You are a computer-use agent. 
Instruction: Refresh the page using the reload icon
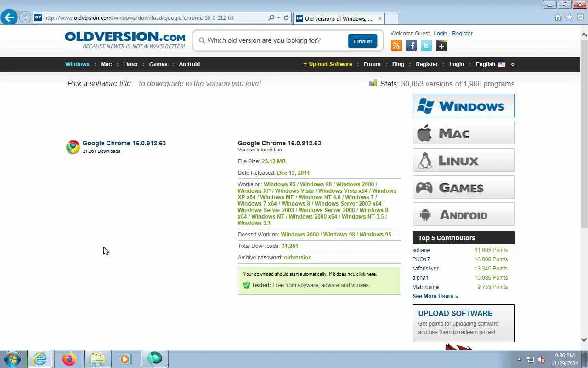click(x=286, y=18)
